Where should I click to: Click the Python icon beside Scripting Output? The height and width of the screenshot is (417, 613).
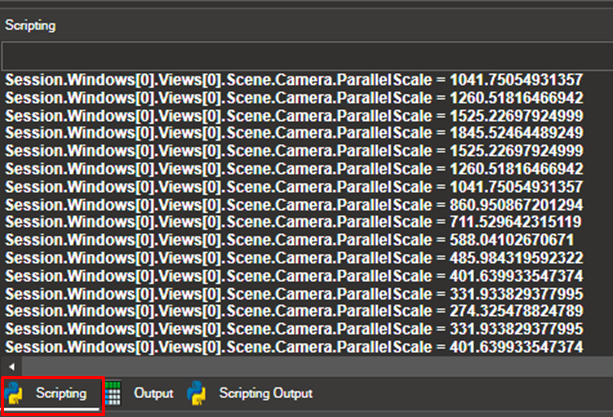197,393
